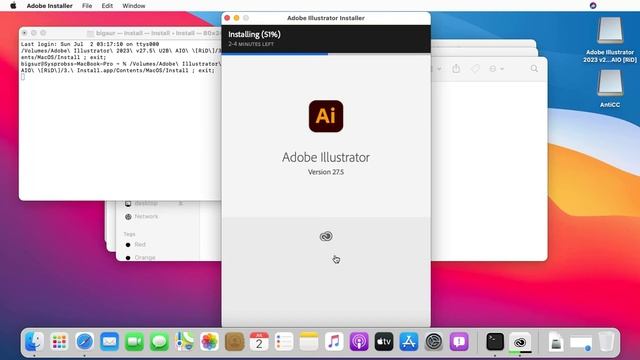The width and height of the screenshot is (640, 360).
Task: Click the Creative Cloud logo in installer
Action: point(326,236)
